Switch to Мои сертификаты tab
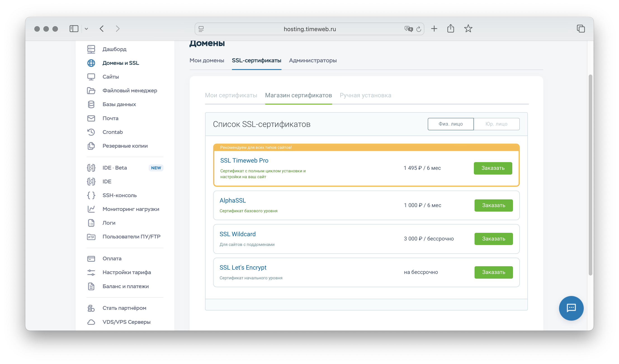This screenshot has width=619, height=364. [231, 95]
